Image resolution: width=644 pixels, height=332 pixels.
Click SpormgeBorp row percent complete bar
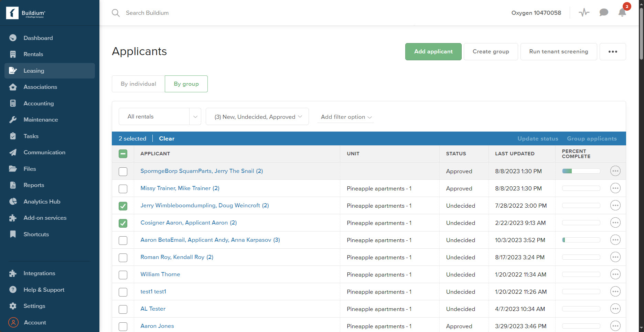(581, 171)
